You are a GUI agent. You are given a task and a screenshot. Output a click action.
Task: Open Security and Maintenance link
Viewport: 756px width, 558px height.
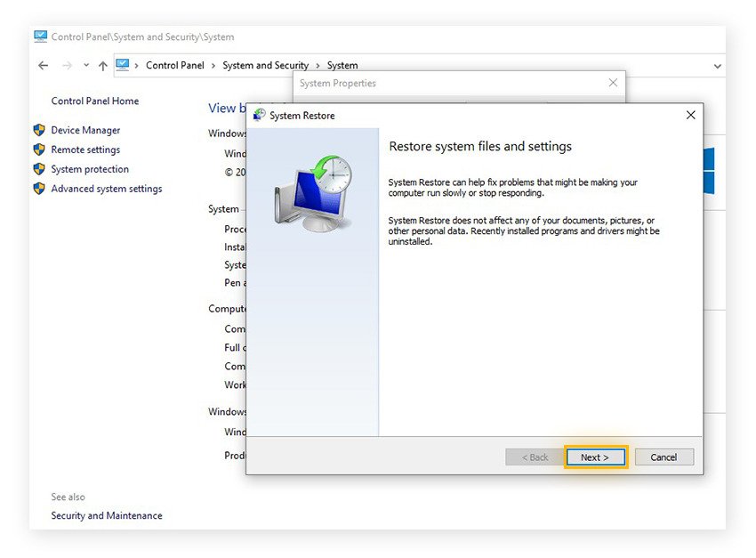107,515
